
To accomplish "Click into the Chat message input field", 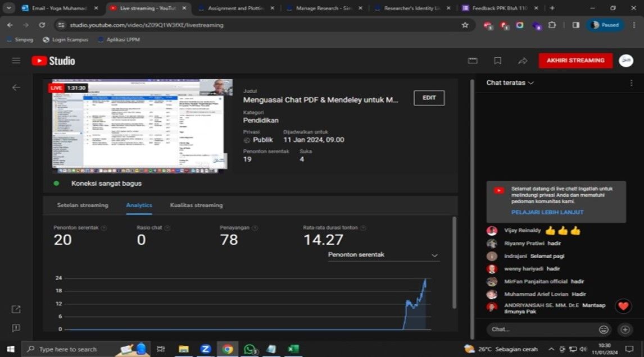I will [539, 329].
